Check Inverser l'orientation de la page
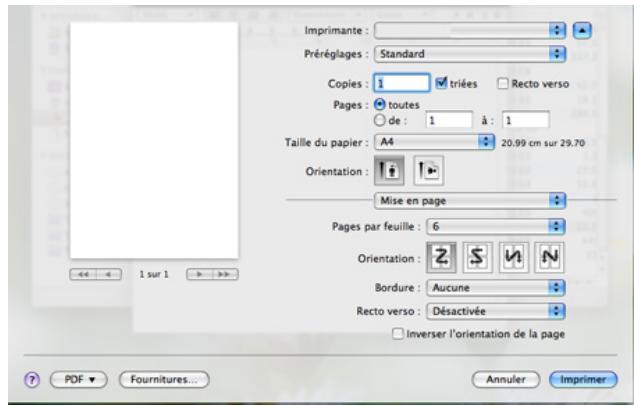This screenshot has width=634, height=406. 398,334
